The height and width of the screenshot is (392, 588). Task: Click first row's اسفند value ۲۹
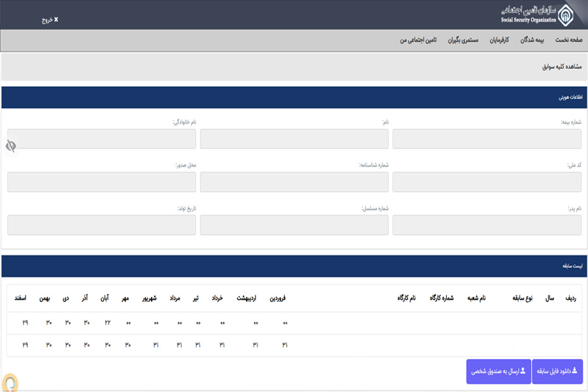25,323
